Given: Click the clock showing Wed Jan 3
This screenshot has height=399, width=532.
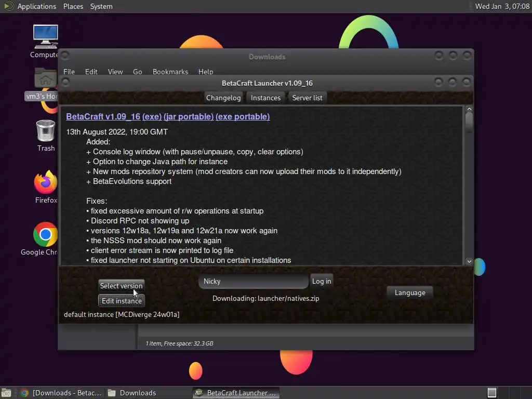Looking at the screenshot, I should click(502, 6).
